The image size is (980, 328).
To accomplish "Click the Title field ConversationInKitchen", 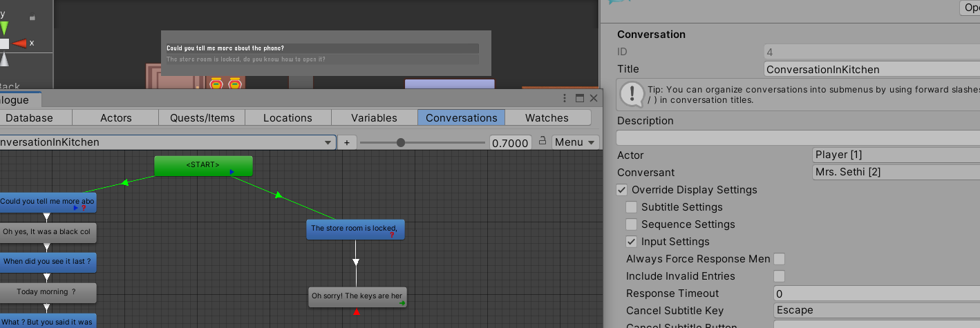I will coord(872,69).
